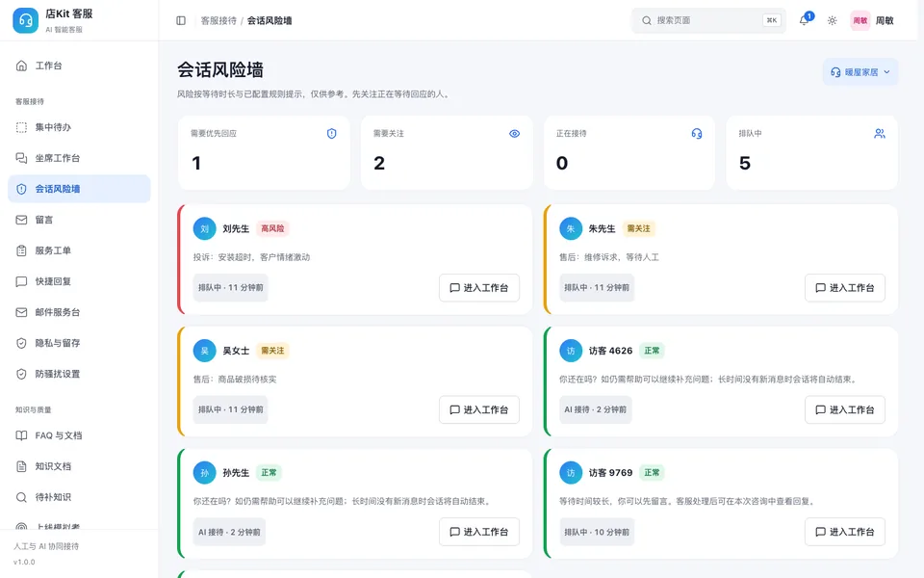Open 留言 sidebar item
924x578 pixels.
point(79,220)
